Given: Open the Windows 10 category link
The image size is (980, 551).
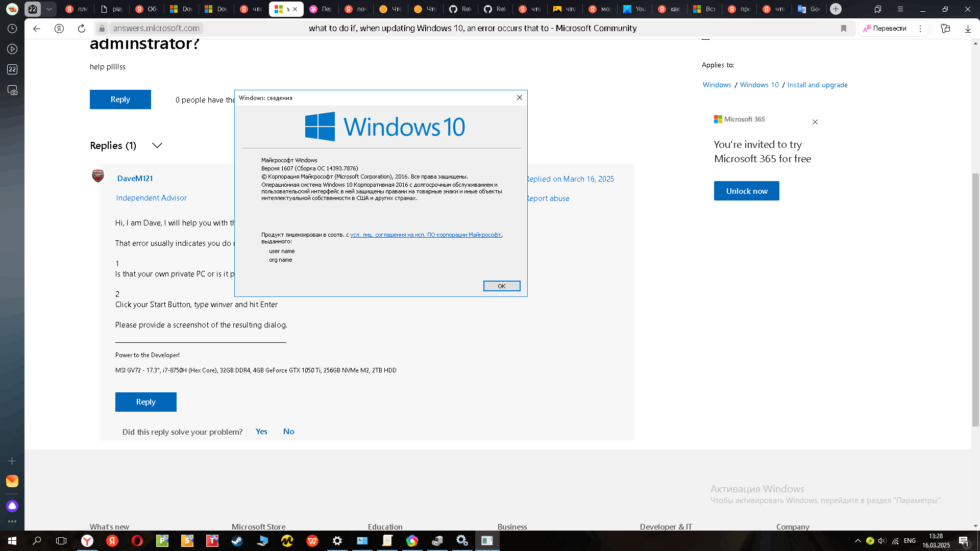Looking at the screenshot, I should point(759,85).
